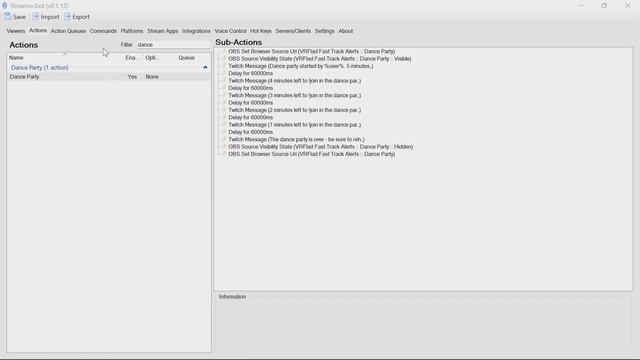Switch to the Commands tab
The height and width of the screenshot is (360, 640).
pyautogui.click(x=103, y=31)
